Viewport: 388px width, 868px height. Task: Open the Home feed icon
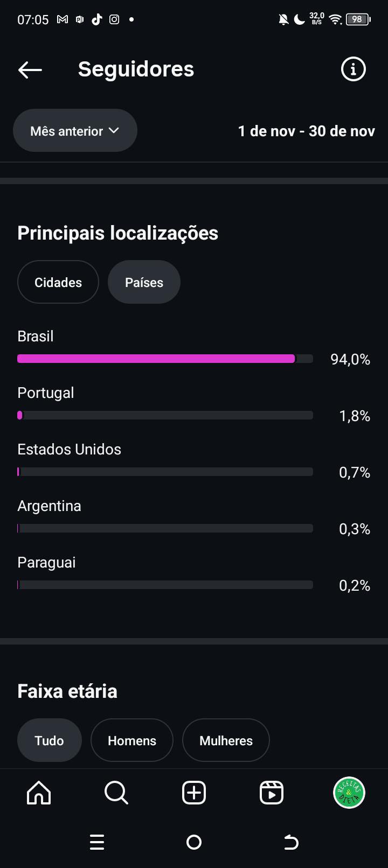[39, 793]
